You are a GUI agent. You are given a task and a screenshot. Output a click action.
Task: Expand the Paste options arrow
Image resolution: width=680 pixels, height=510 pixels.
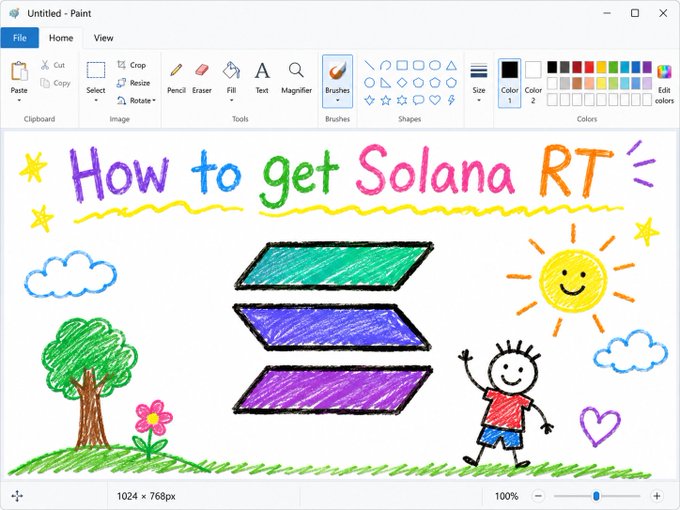click(x=19, y=101)
